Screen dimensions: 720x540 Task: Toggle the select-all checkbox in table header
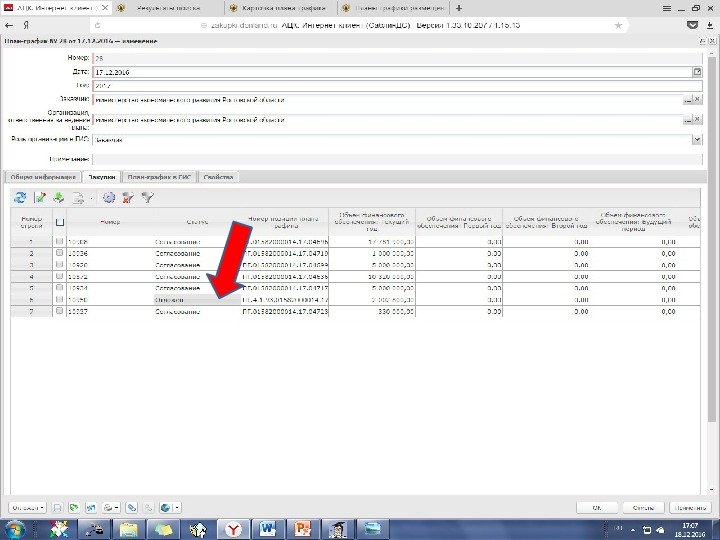60,222
